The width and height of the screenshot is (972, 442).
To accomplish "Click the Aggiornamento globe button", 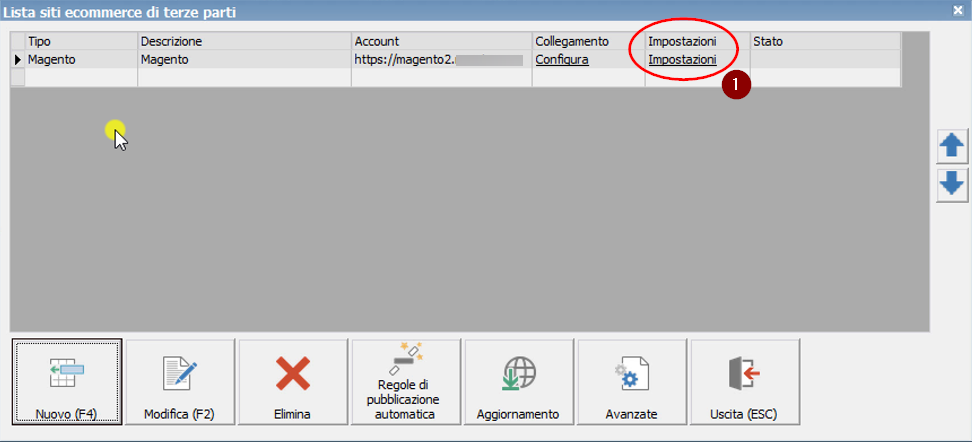I will click(x=519, y=383).
